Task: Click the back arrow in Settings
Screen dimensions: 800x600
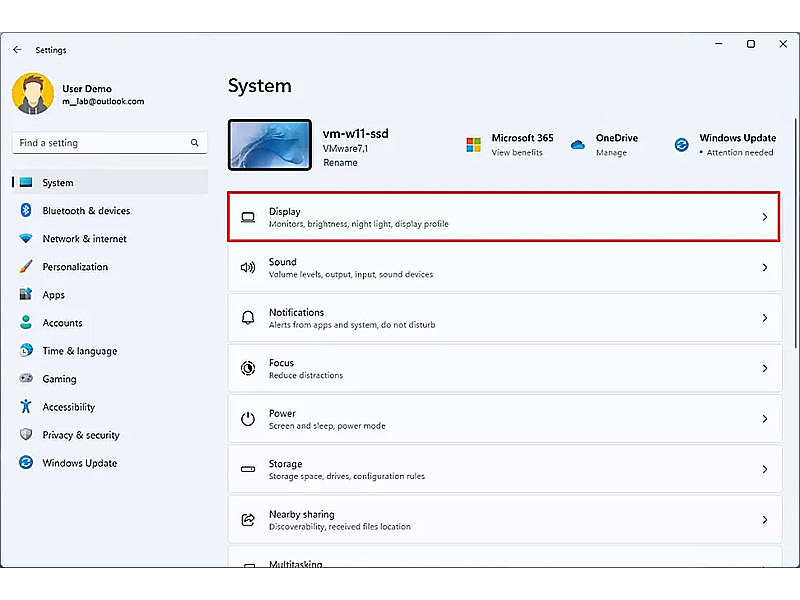Action: click(17, 49)
